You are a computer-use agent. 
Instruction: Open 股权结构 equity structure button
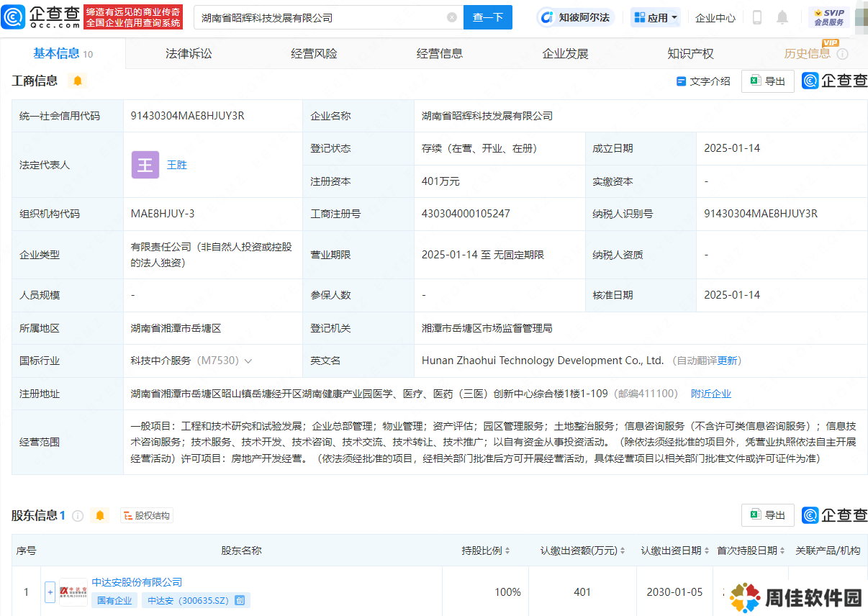147,515
